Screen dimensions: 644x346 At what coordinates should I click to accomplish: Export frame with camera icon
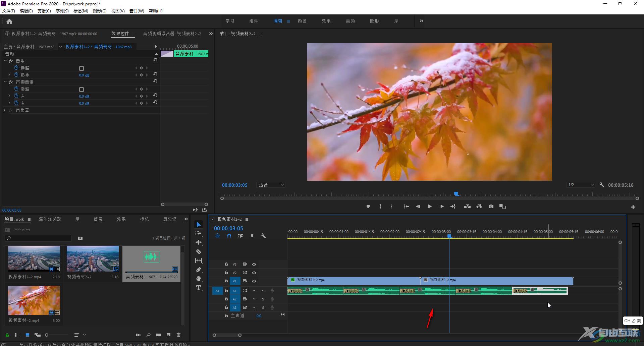(x=491, y=207)
